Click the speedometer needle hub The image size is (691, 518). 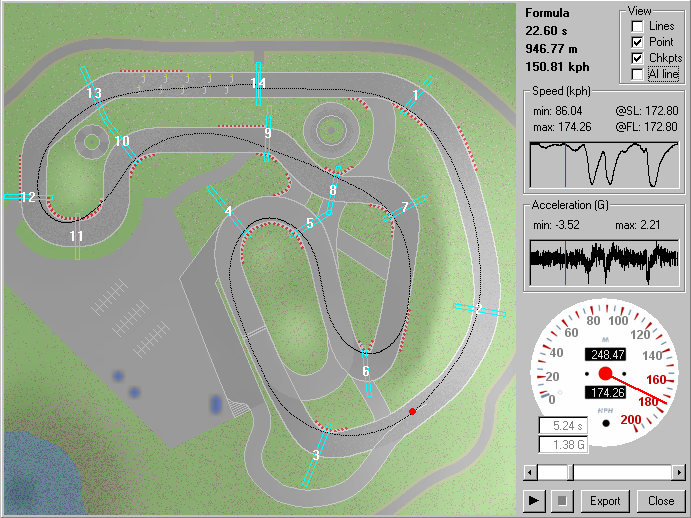pos(606,374)
